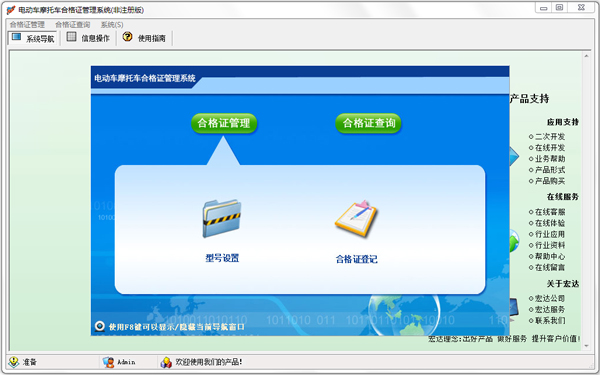The height and width of the screenshot is (375, 600).
Task: Open the 使用指南 toolbar tab
Action: [x=144, y=38]
